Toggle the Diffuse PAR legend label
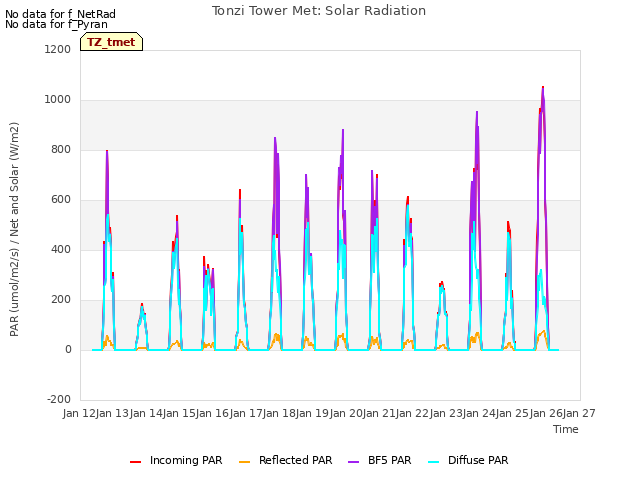640x480 pixels. [478, 460]
